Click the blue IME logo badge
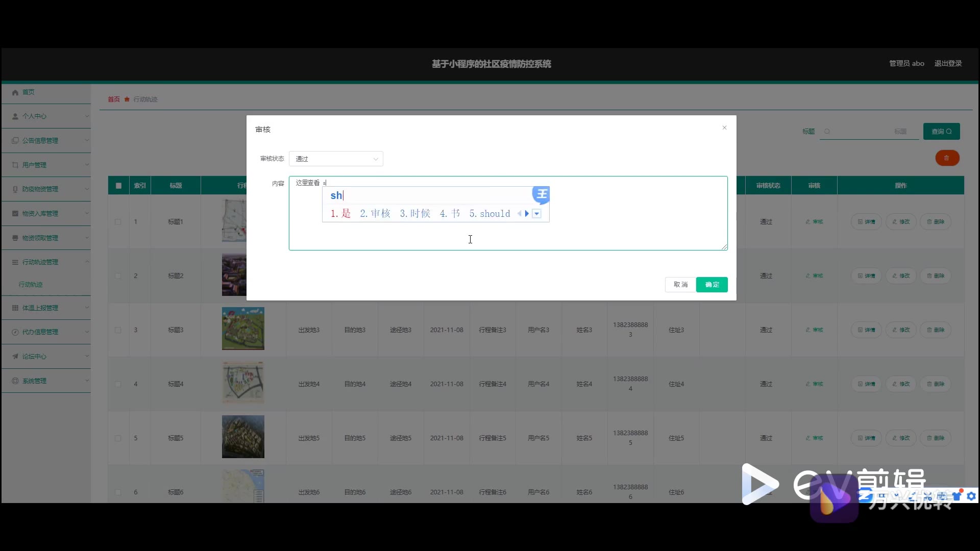The height and width of the screenshot is (551, 980). tap(541, 194)
